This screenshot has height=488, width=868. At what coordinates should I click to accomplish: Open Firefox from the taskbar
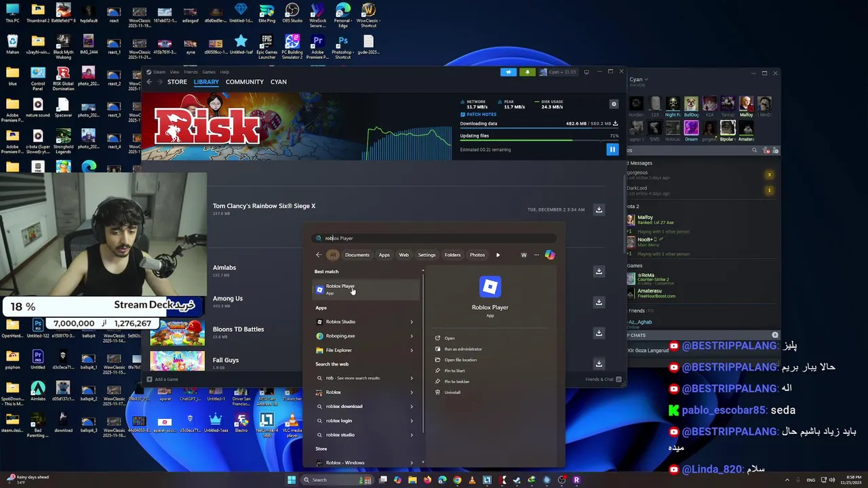pos(427,480)
